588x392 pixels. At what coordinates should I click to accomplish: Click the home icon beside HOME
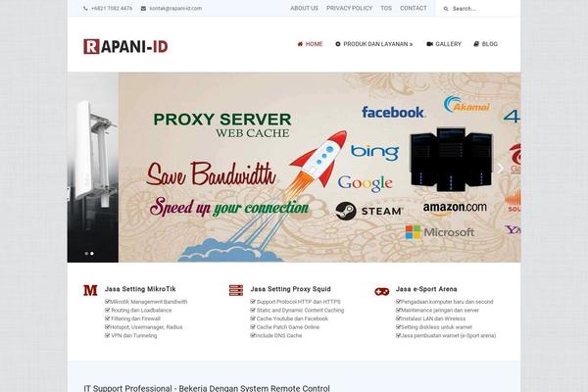pos(300,44)
